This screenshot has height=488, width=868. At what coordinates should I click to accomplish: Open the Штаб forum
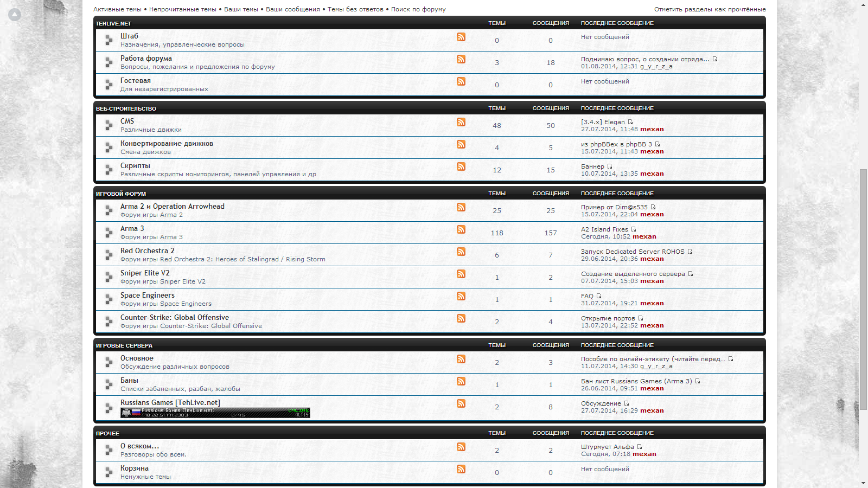click(x=129, y=36)
